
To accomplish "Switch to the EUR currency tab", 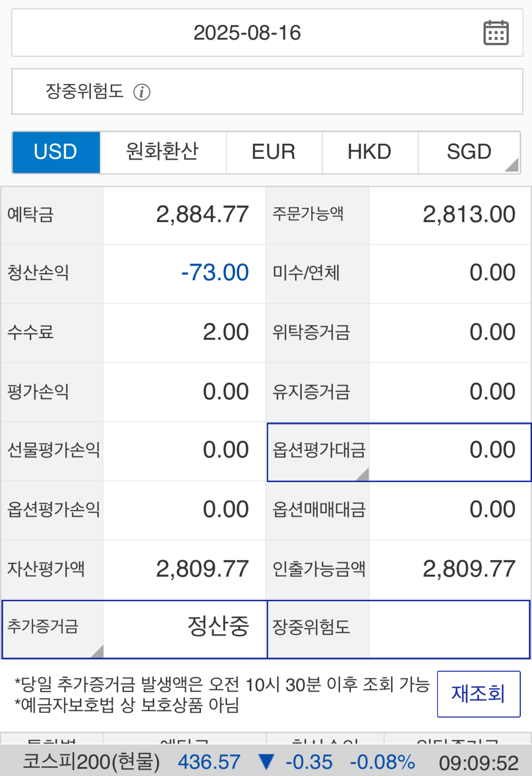I will pos(273,152).
